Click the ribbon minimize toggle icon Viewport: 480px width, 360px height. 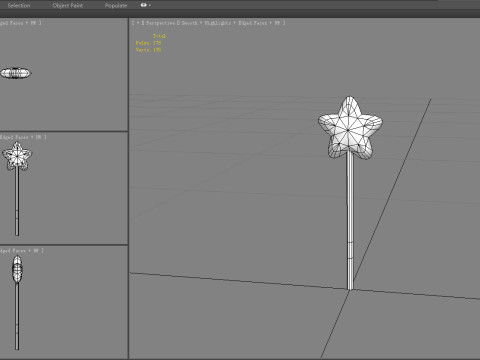pyautogui.click(x=145, y=5)
